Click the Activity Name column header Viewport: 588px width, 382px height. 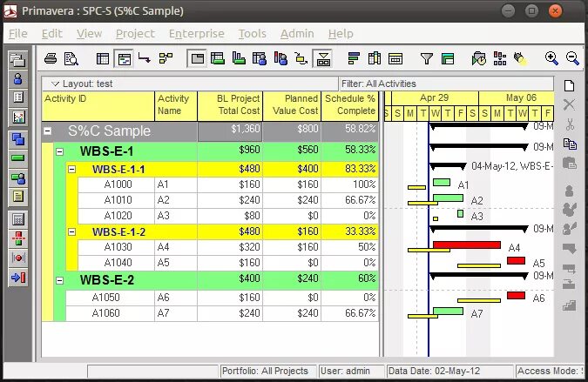[x=176, y=106]
